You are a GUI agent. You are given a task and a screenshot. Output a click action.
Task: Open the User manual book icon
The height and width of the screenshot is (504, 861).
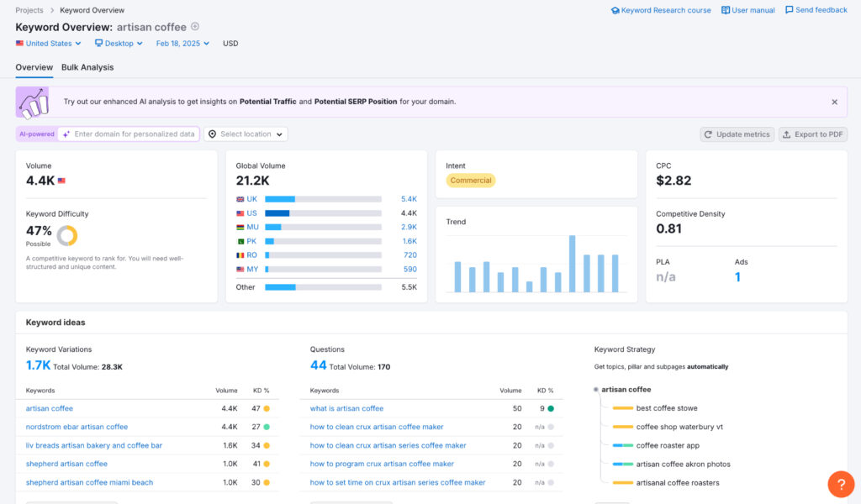pos(725,10)
